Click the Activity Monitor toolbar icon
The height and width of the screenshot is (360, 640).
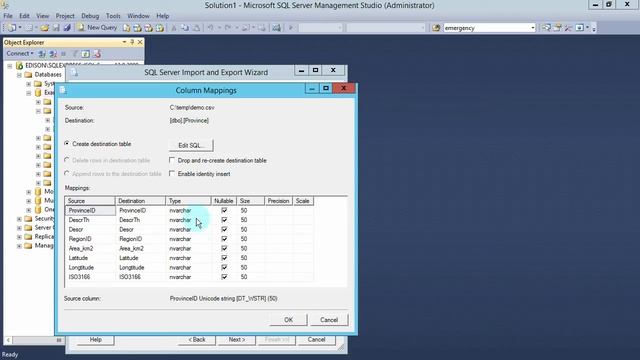pyautogui.click(x=277, y=28)
